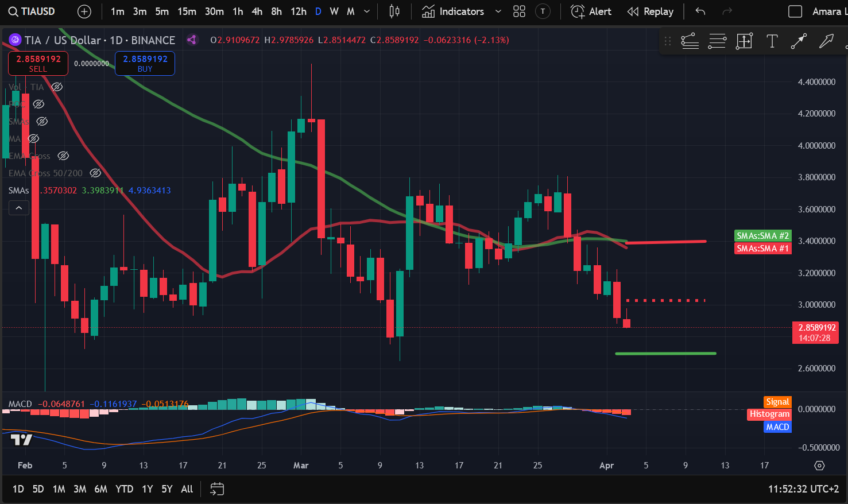Set date range to YTD
This screenshot has height=504, width=848.
(x=124, y=489)
